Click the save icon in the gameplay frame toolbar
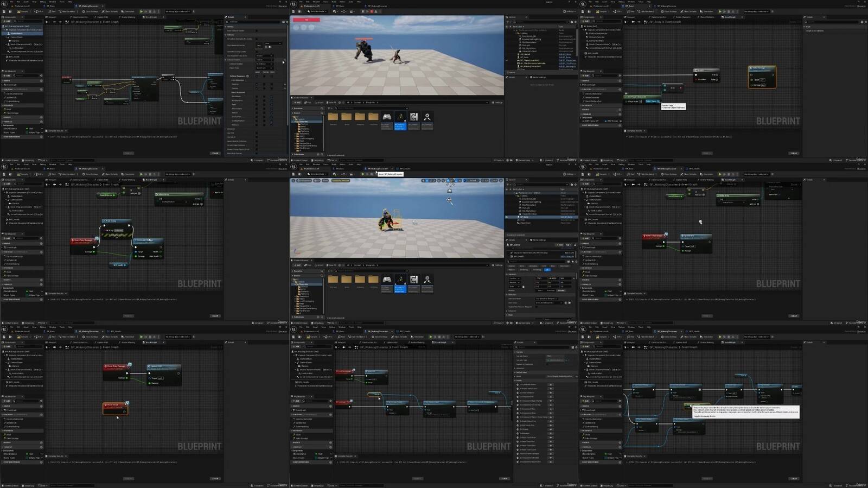The height and width of the screenshot is (488, 868). point(293,11)
